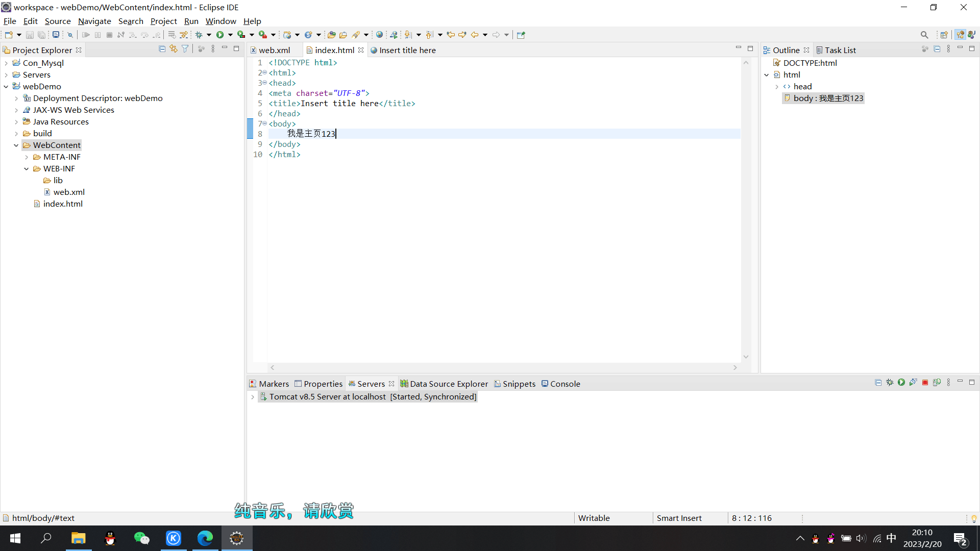Switch to the Console tab

(x=565, y=384)
